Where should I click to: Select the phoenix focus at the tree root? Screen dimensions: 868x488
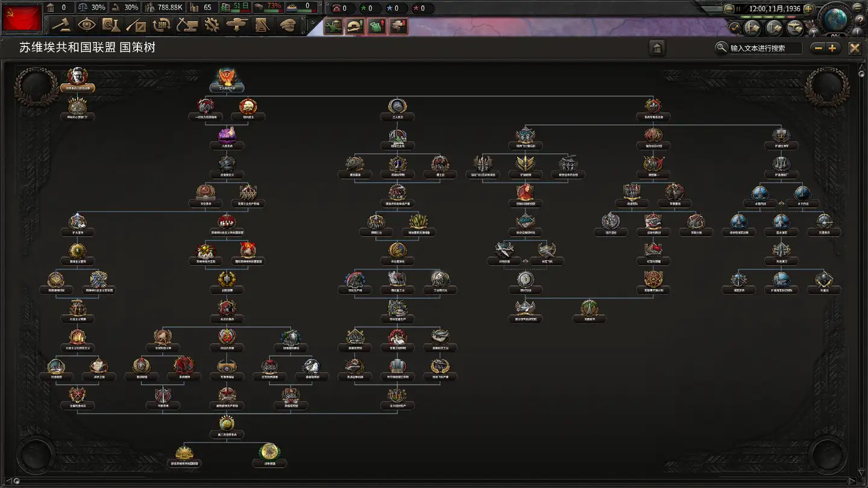(x=227, y=77)
